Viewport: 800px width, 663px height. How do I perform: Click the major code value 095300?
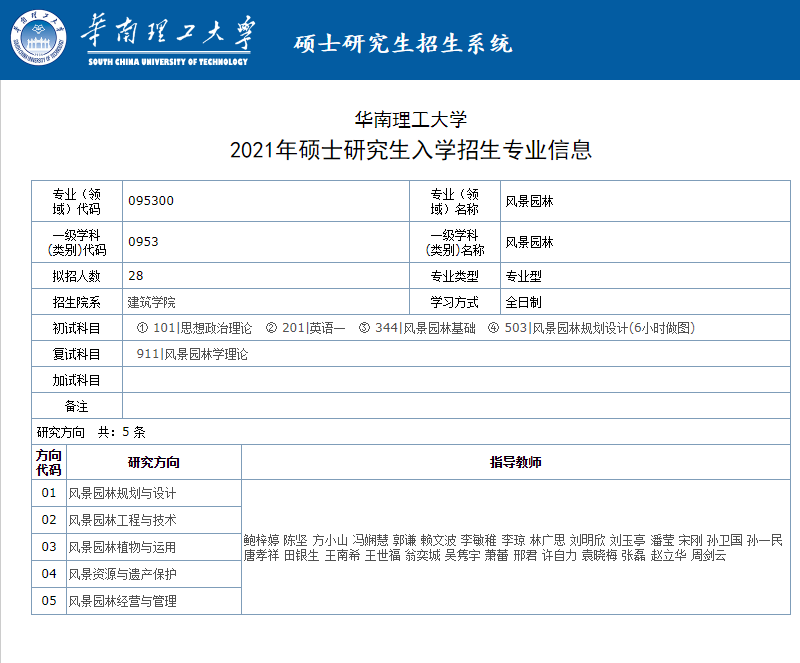pyautogui.click(x=151, y=201)
